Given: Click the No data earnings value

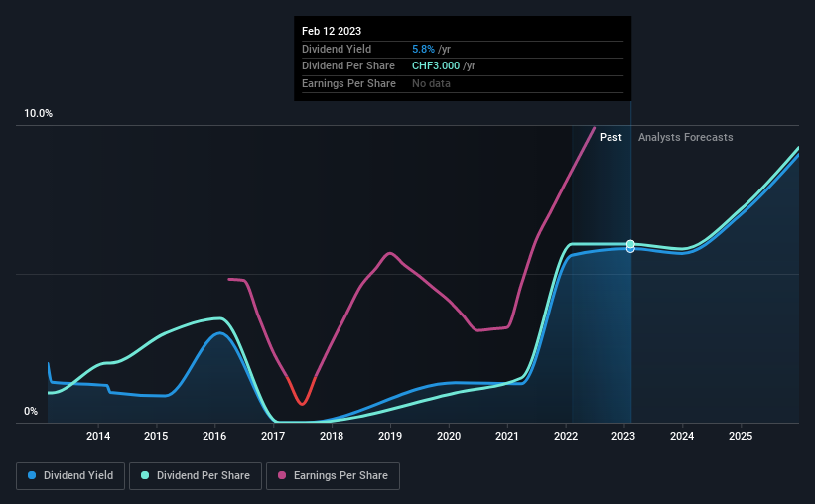Looking at the screenshot, I should coord(431,83).
